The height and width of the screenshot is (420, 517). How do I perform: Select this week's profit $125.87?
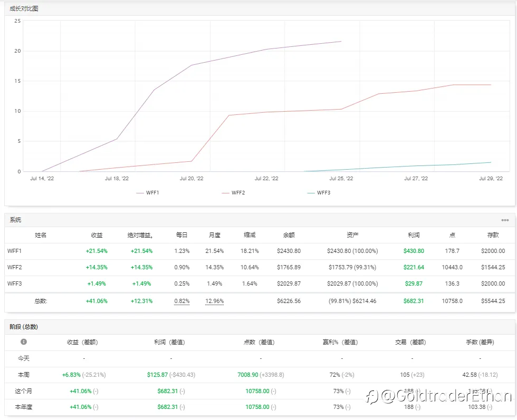click(157, 375)
